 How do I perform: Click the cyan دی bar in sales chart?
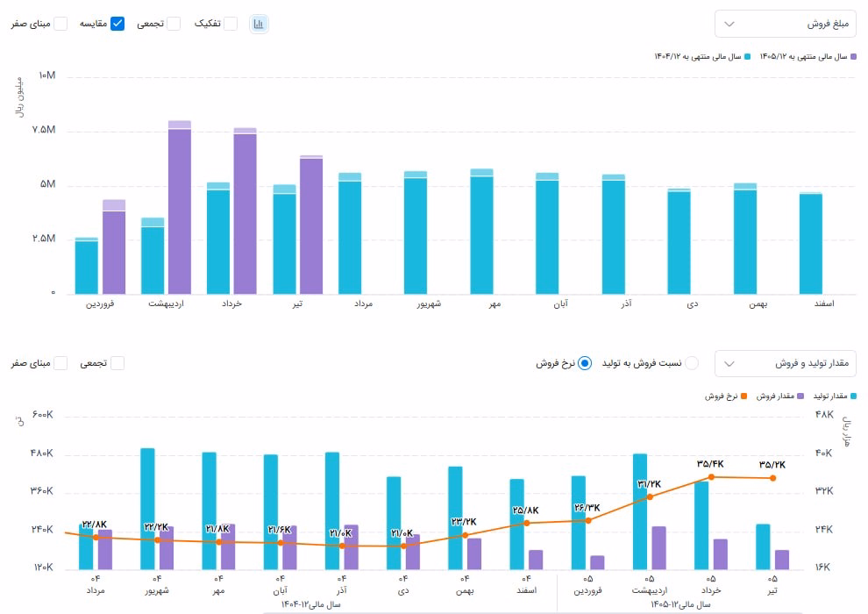point(679,241)
